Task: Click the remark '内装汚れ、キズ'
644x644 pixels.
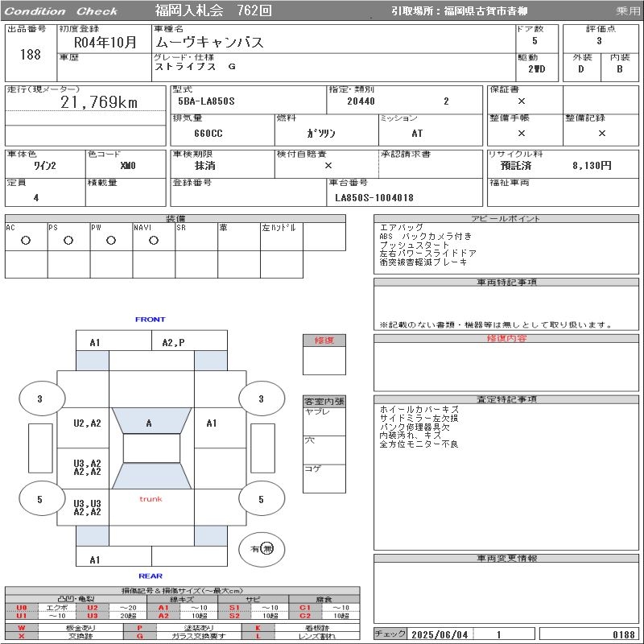Action: click(411, 436)
